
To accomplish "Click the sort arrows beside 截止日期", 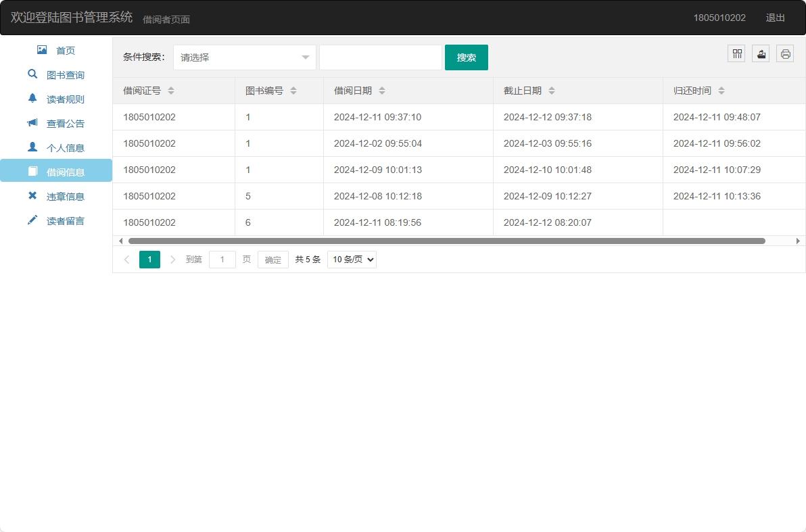I will point(552,91).
